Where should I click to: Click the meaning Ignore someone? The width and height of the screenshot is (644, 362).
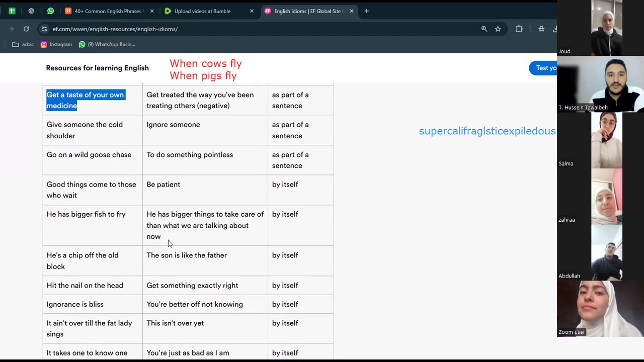[173, 125]
